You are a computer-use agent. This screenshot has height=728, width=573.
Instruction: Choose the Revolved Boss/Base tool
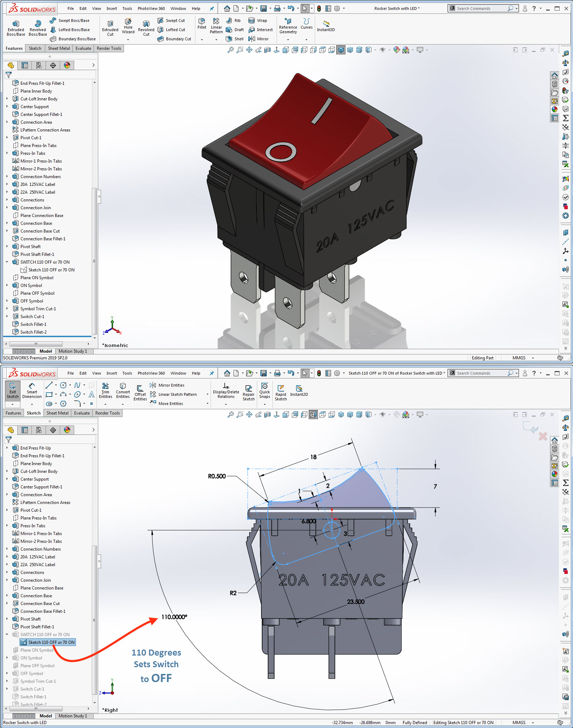pos(38,28)
